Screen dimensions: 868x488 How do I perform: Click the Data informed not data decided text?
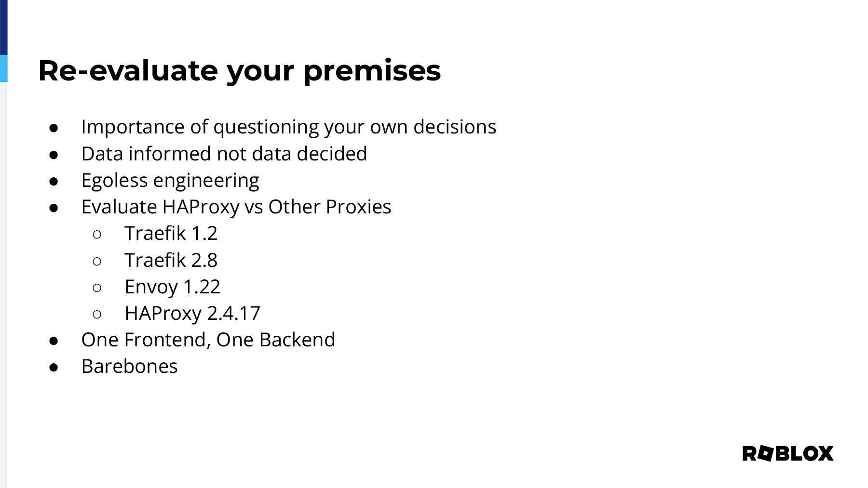(x=224, y=154)
